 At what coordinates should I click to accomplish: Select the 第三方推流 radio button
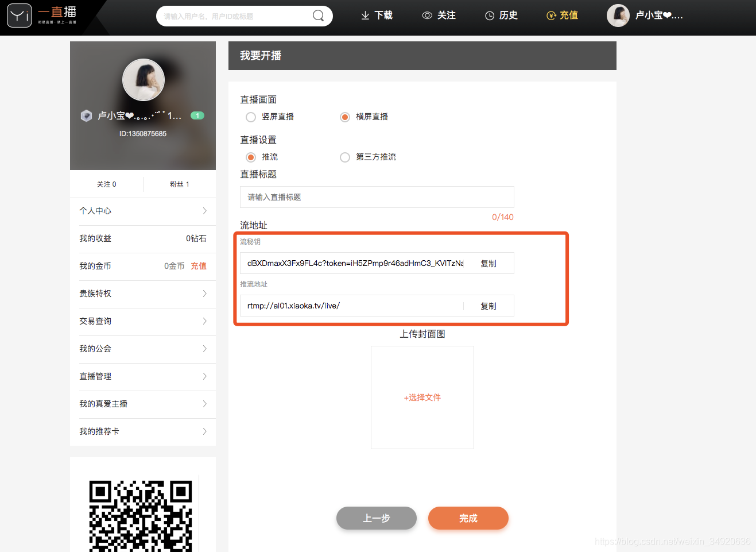(x=345, y=157)
